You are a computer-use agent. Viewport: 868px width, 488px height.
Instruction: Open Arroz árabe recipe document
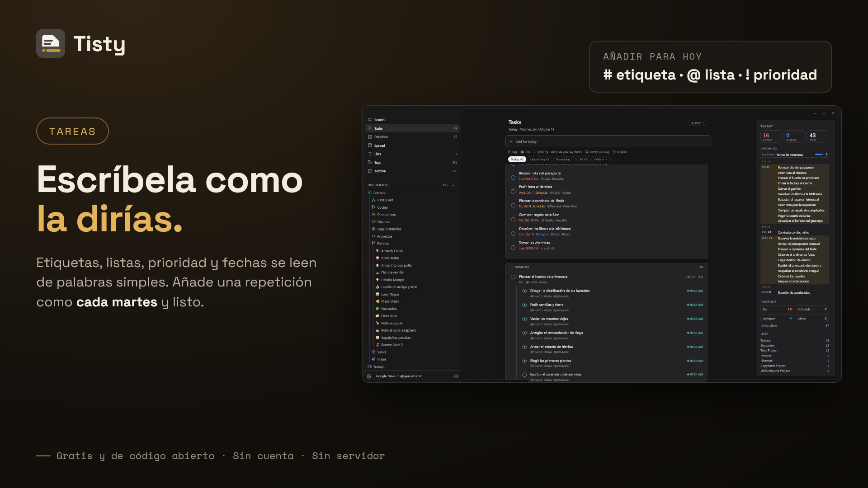[x=390, y=258]
